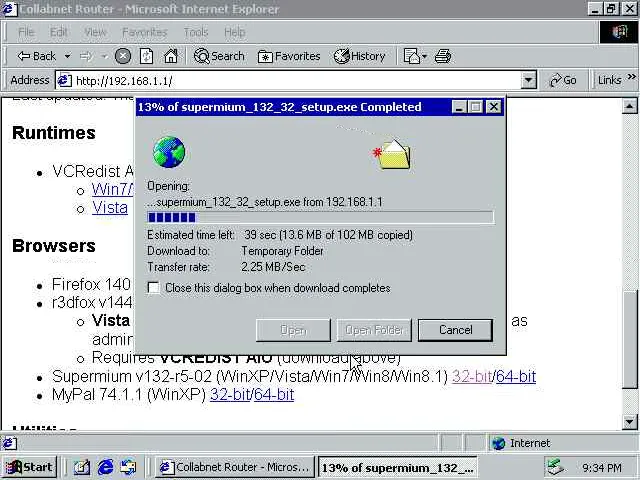Click the disabled Open button in the download dialog
640x480 pixels.
point(293,330)
